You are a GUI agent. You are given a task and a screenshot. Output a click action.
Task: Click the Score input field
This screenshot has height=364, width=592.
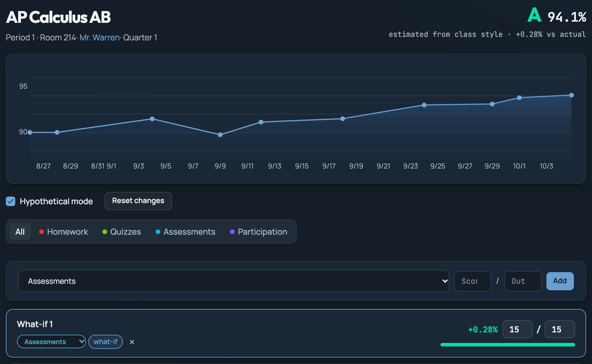(x=473, y=281)
